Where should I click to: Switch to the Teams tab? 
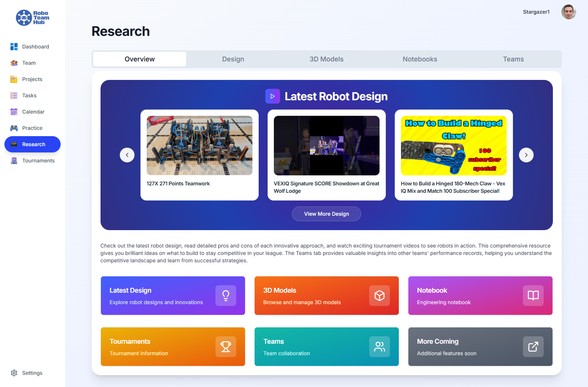tap(513, 59)
